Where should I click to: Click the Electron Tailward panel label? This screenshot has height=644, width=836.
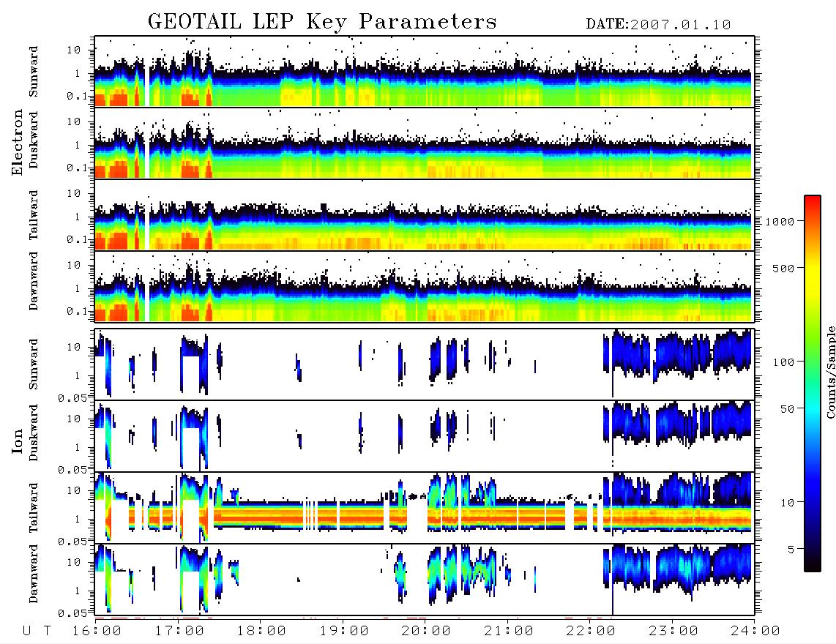[34, 215]
